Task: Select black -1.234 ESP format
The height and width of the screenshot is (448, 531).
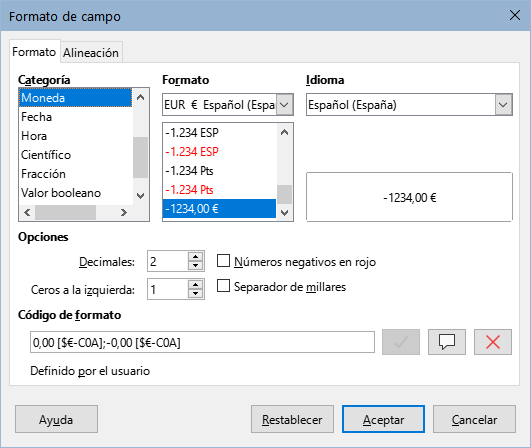Action: 219,133
